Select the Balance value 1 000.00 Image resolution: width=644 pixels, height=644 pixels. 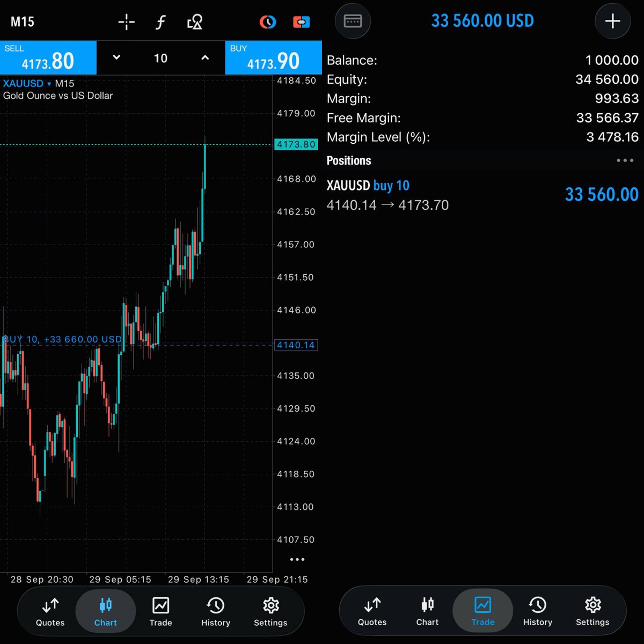(612, 60)
